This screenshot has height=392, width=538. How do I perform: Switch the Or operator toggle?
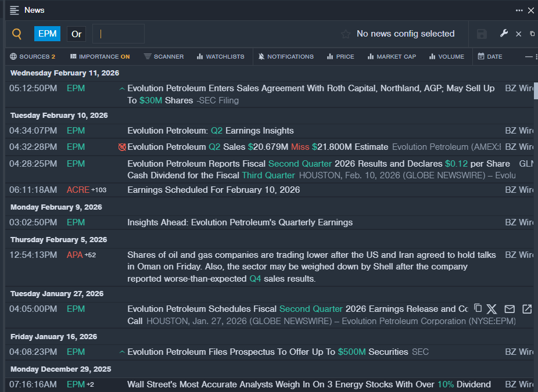pos(76,34)
